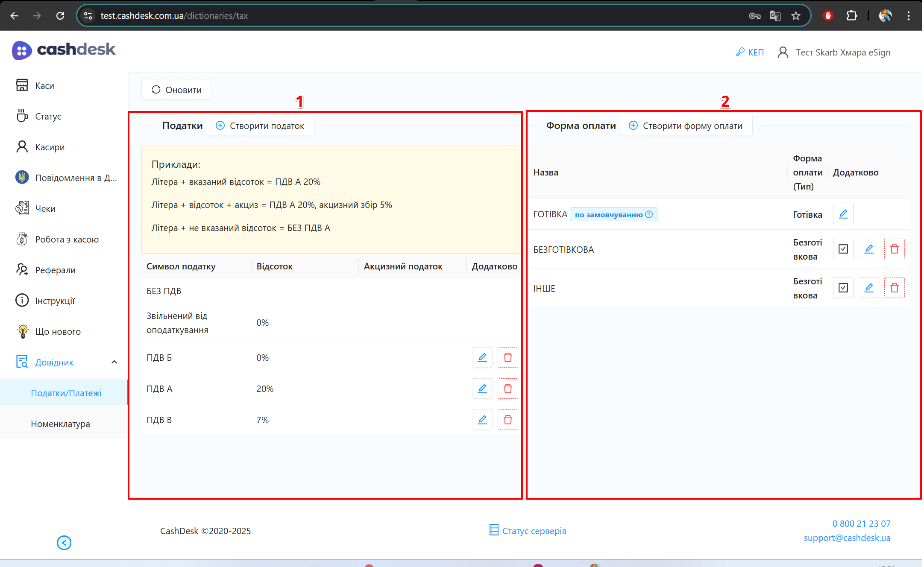Click help icon on 'по замовчуванню' tag
924x567 pixels.
click(x=649, y=214)
